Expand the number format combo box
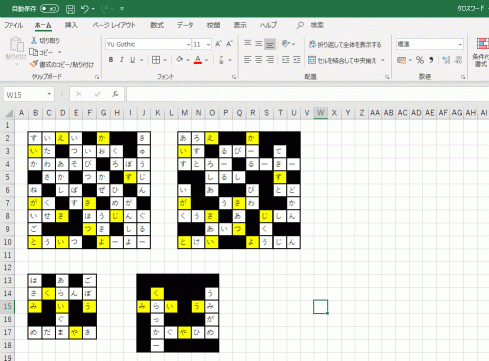 point(460,44)
